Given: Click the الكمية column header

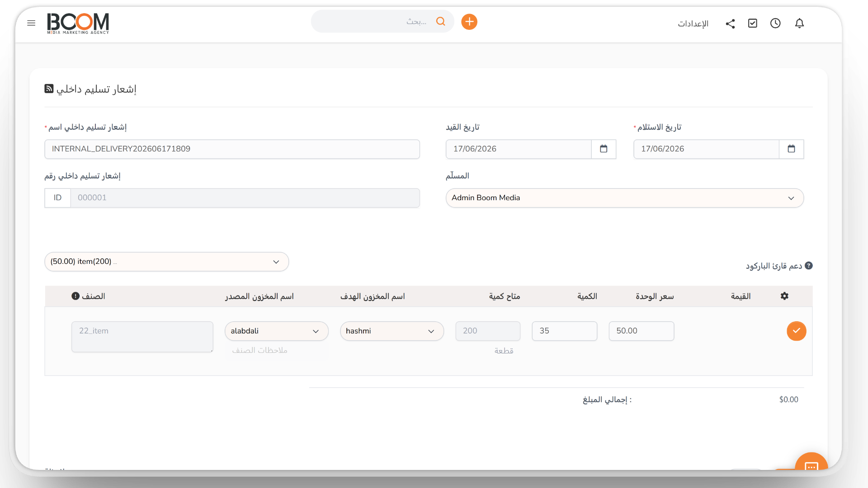Looking at the screenshot, I should pyautogui.click(x=587, y=296).
